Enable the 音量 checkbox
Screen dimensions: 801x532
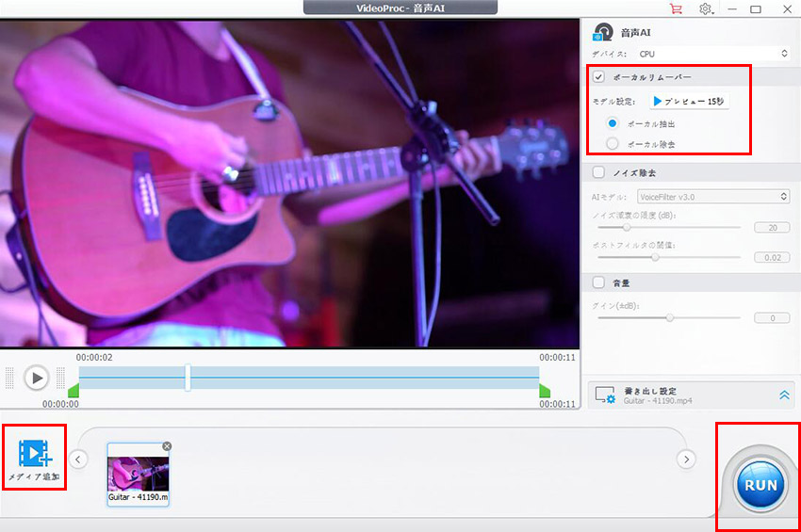click(598, 282)
